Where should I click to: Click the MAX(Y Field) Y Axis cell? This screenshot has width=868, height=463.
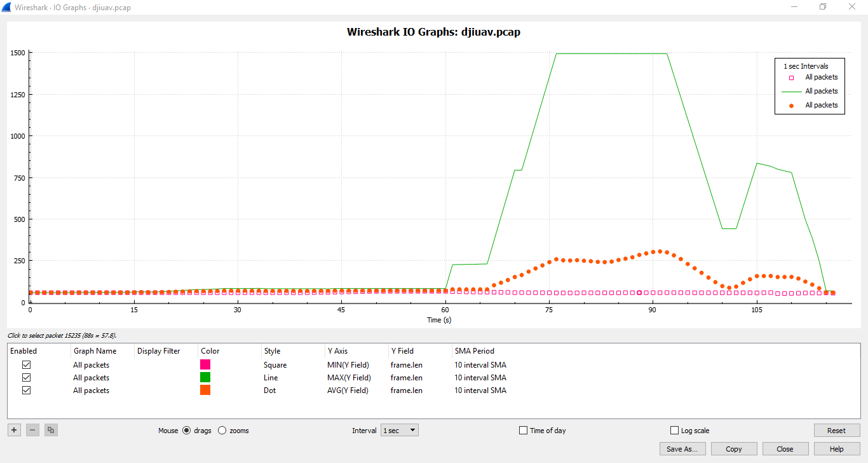point(348,378)
